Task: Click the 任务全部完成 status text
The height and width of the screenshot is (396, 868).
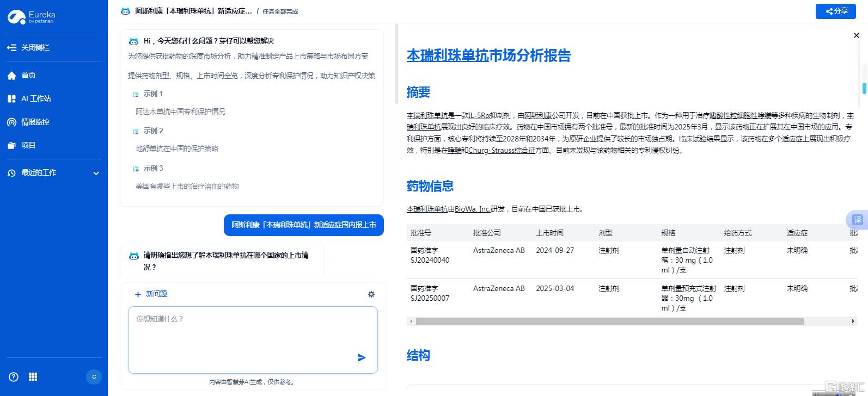Action: pos(280,11)
